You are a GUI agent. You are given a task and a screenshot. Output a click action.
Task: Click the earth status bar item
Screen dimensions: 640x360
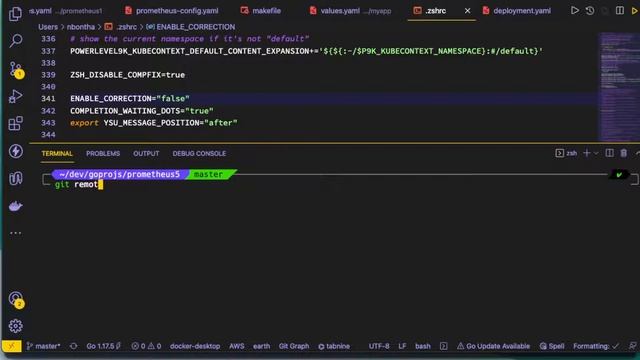coord(261,346)
